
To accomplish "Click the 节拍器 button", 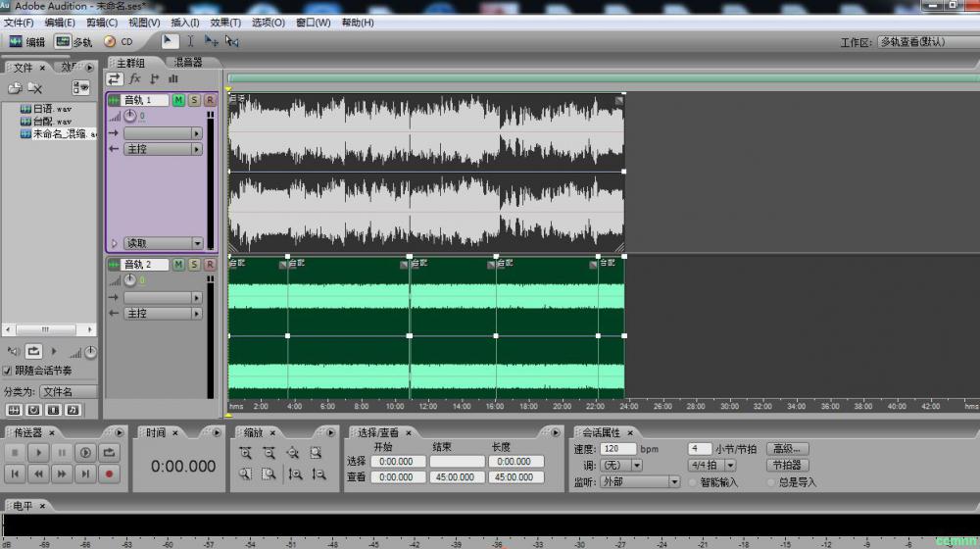I will (787, 466).
